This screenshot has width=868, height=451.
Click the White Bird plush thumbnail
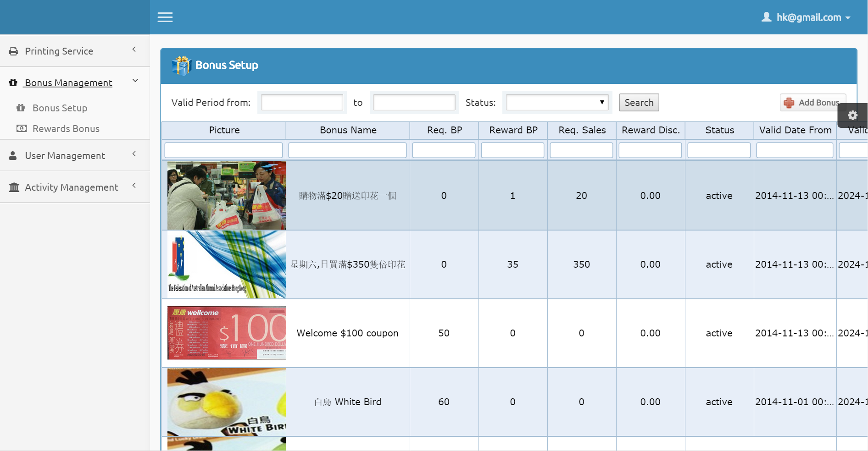[227, 402]
